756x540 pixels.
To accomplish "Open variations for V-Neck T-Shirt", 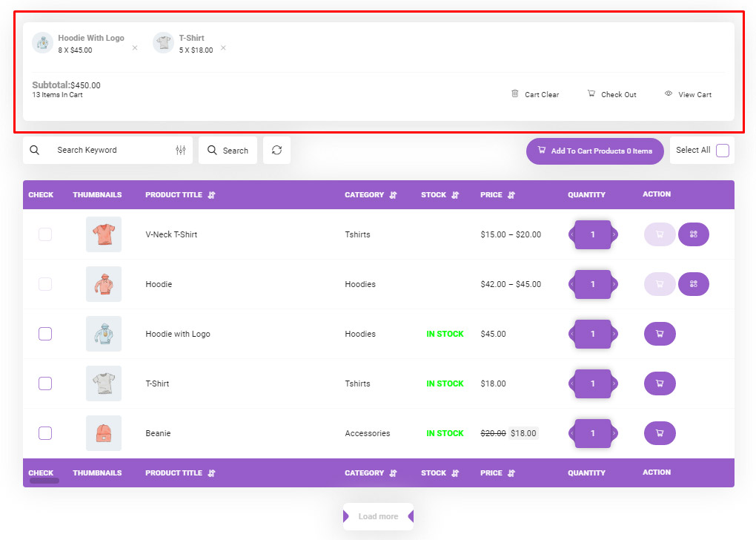I will (694, 234).
